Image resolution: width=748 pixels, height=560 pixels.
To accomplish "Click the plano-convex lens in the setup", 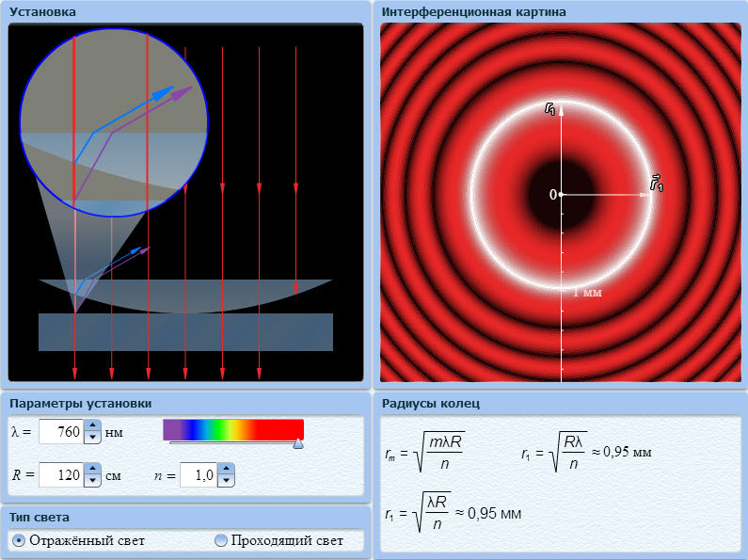I will click(185, 295).
